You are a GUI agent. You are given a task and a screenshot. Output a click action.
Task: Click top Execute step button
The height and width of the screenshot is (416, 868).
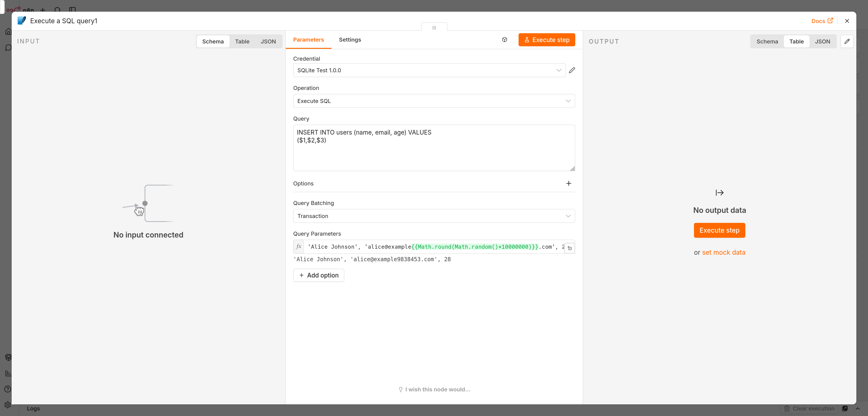point(546,40)
